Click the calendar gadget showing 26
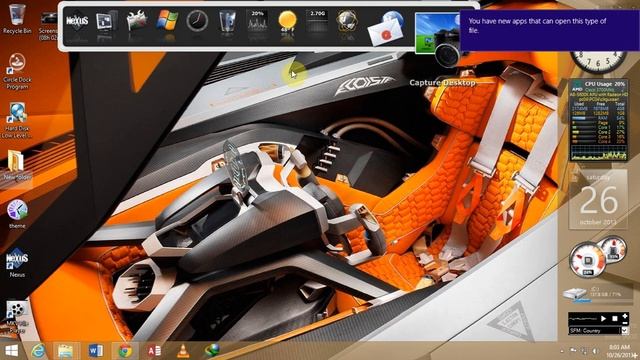The image size is (640, 360). [x=598, y=199]
